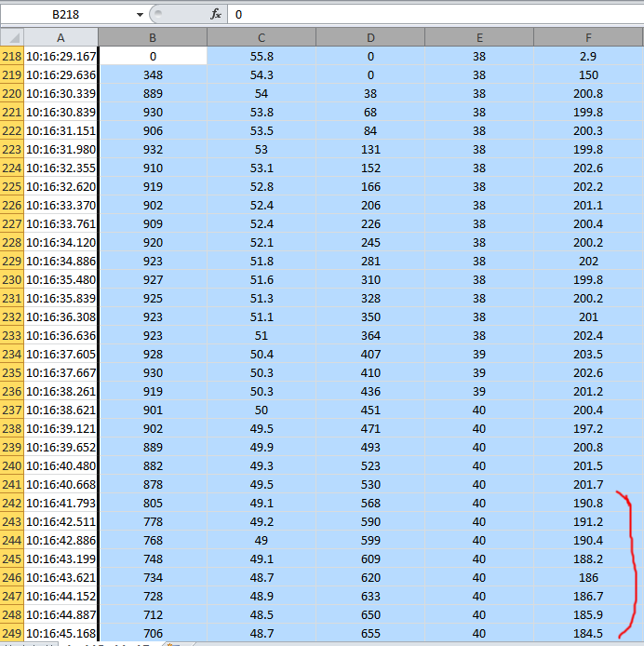Viewport: 644px width, 646px height.
Task: Select row 233 header
Action: point(11,336)
